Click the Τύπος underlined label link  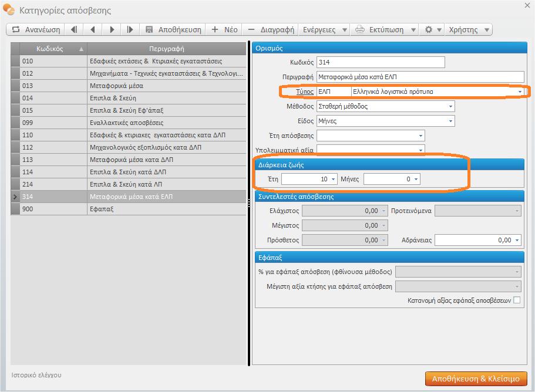pos(304,92)
